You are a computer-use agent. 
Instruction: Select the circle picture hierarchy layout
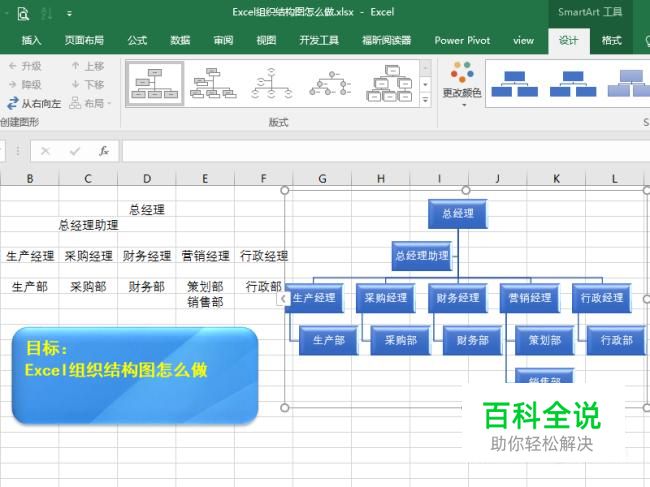point(330,84)
